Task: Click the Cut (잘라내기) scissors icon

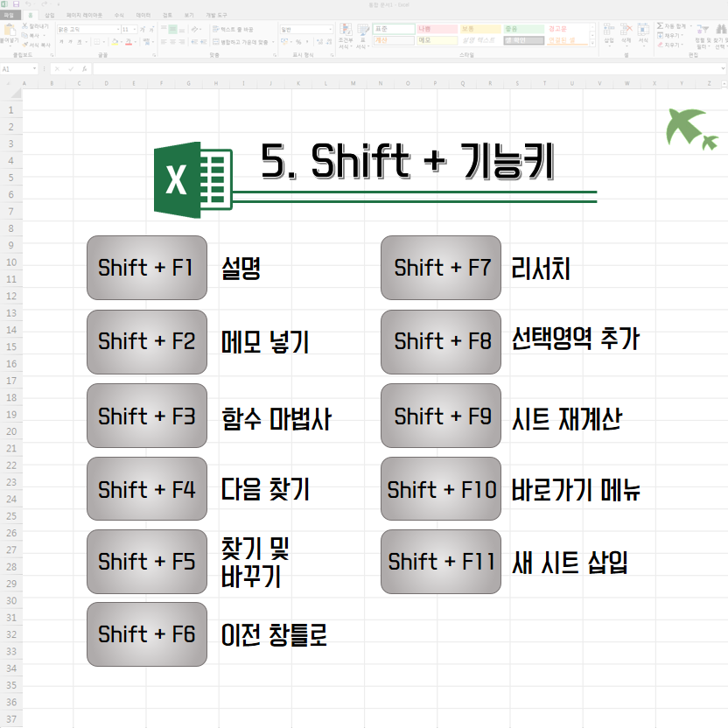Action: (23, 28)
